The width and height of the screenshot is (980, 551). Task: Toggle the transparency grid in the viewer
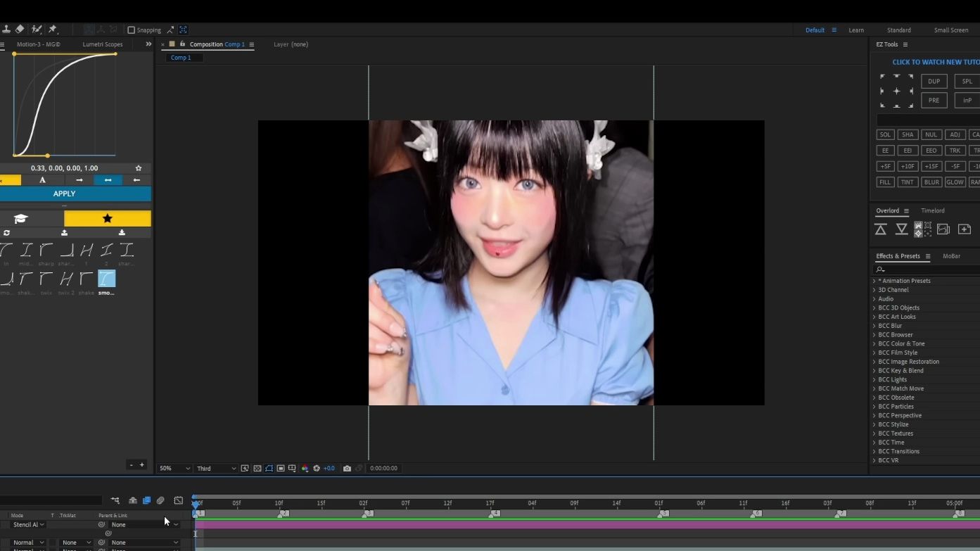click(257, 469)
